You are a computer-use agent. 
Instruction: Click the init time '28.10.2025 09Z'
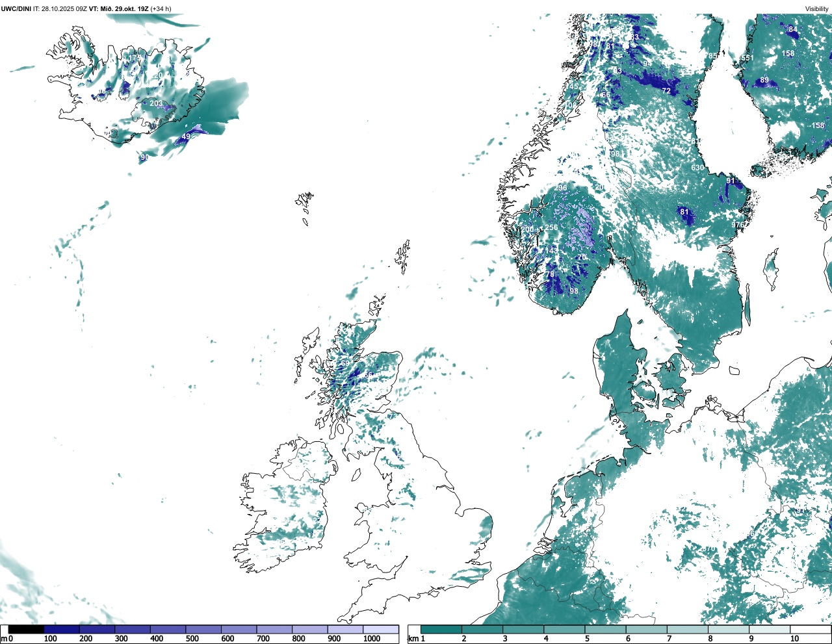click(x=64, y=8)
